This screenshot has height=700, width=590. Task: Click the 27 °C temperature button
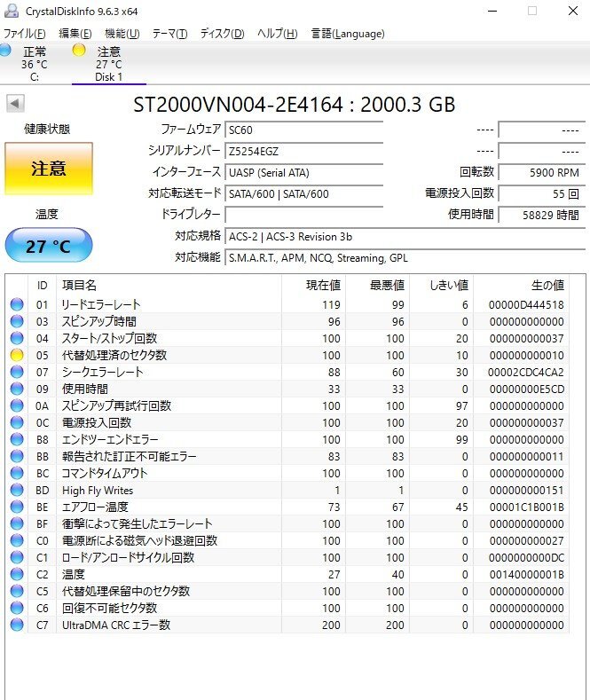[x=49, y=245]
